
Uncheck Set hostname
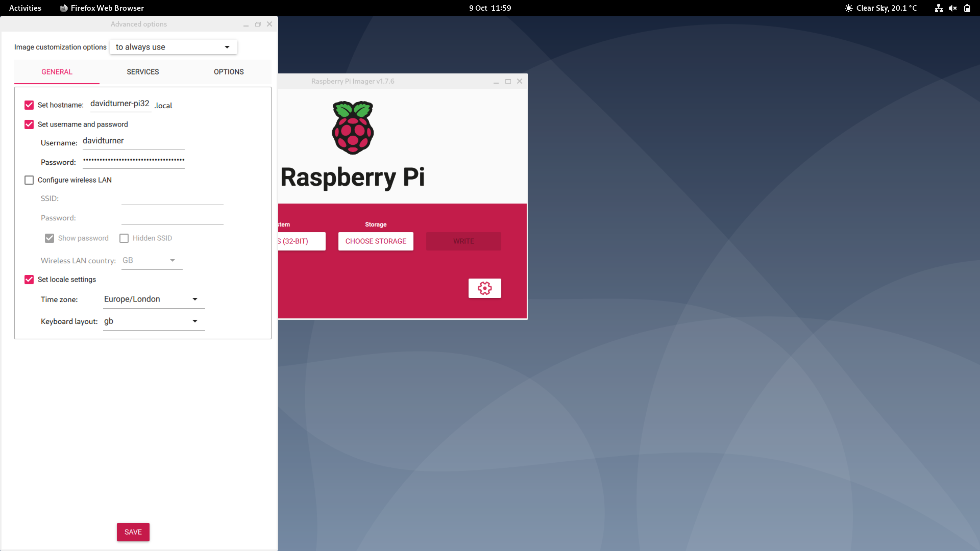[x=29, y=105]
